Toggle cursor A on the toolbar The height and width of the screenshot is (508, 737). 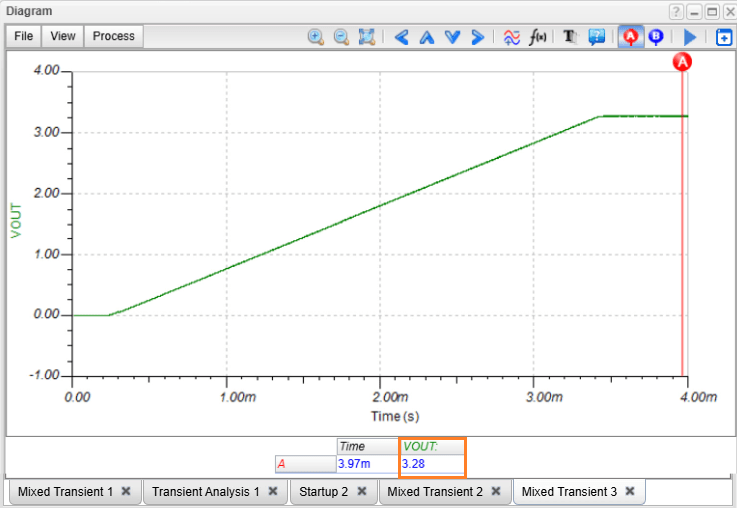(x=631, y=36)
